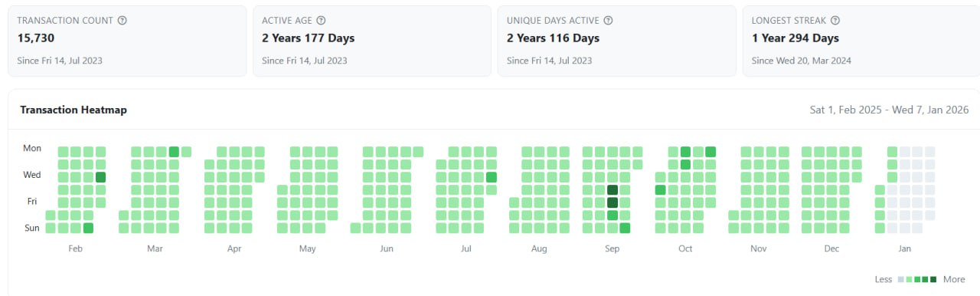Click the help icon beside Transaction Count
The image size is (980, 296).
[x=122, y=21]
